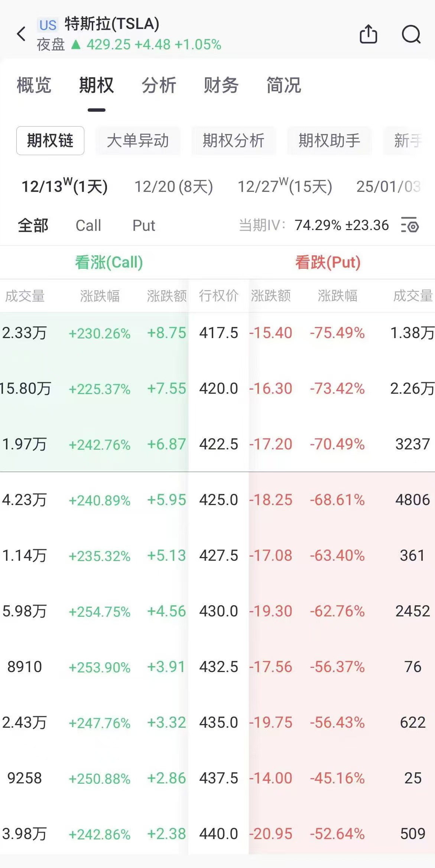The image size is (435, 868).
Task: Select the 430.0 strike price row
Action: point(218,611)
